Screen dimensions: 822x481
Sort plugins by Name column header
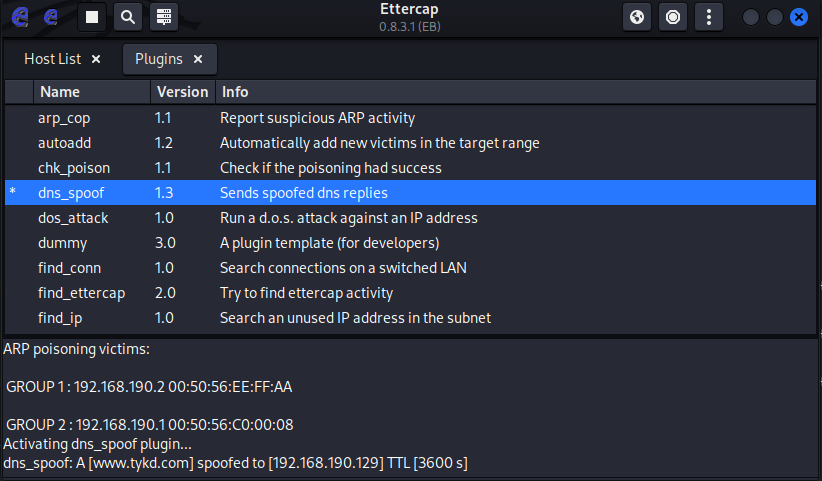coord(92,92)
